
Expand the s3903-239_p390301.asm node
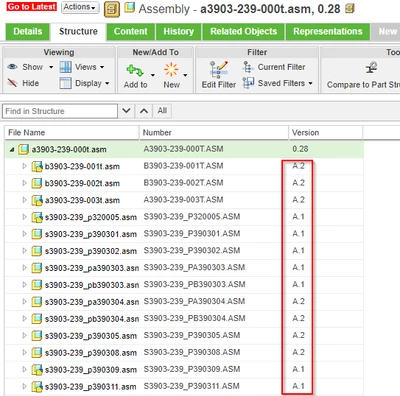pos(24,234)
